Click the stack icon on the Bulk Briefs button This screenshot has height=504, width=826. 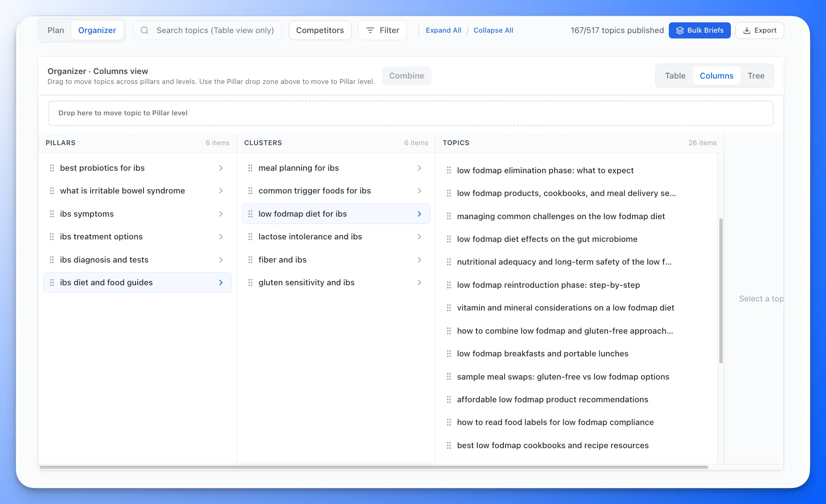tap(679, 30)
